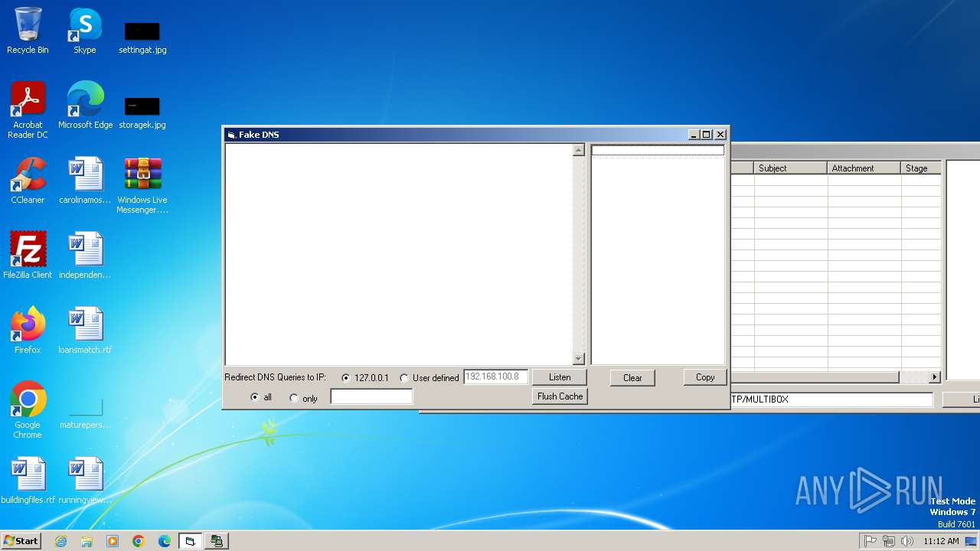Click the Show desktop tray button
980x551 pixels.
point(971,541)
